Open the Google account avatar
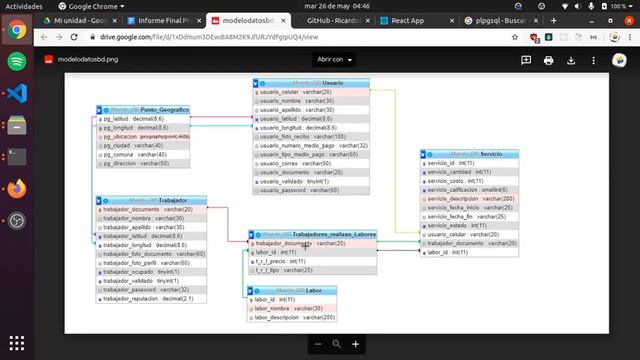 tap(619, 60)
